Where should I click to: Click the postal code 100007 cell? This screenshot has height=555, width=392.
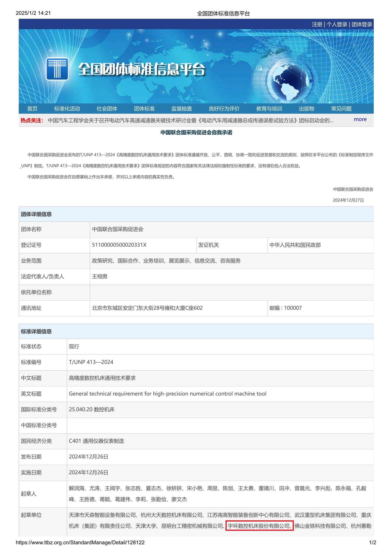pos(321,308)
